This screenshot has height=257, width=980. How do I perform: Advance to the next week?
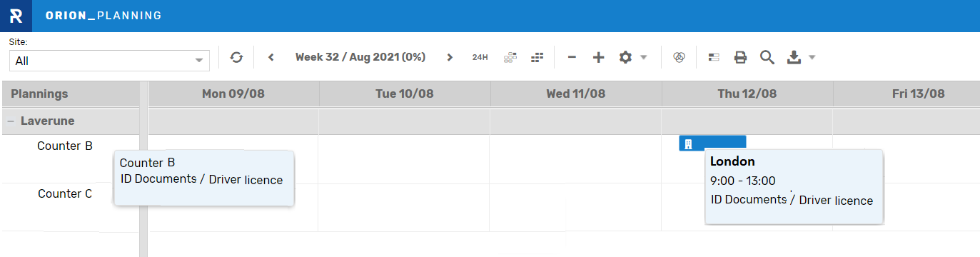[x=450, y=58]
